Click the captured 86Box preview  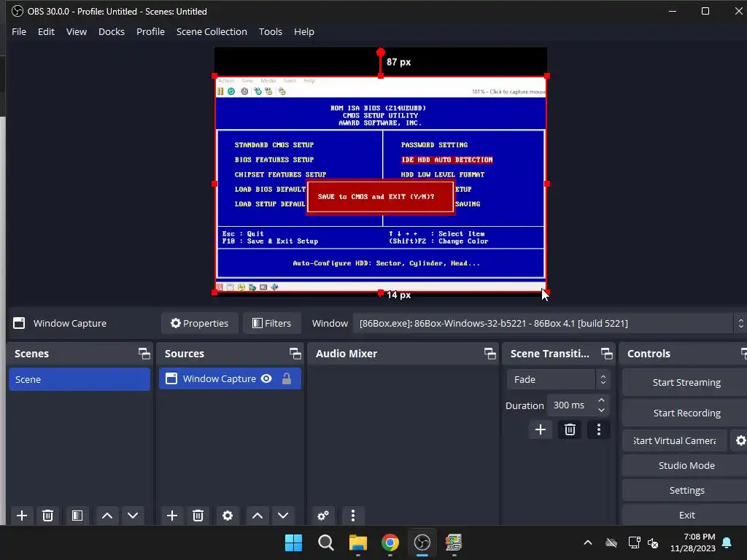click(381, 184)
